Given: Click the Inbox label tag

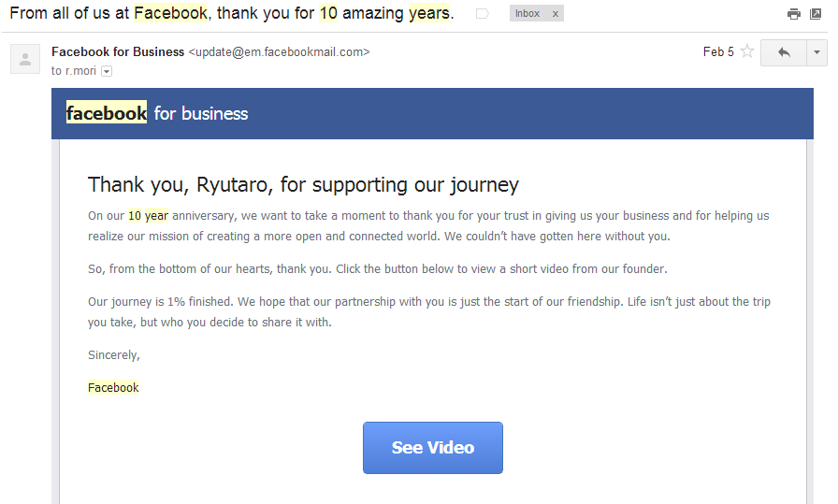Looking at the screenshot, I should [527, 14].
